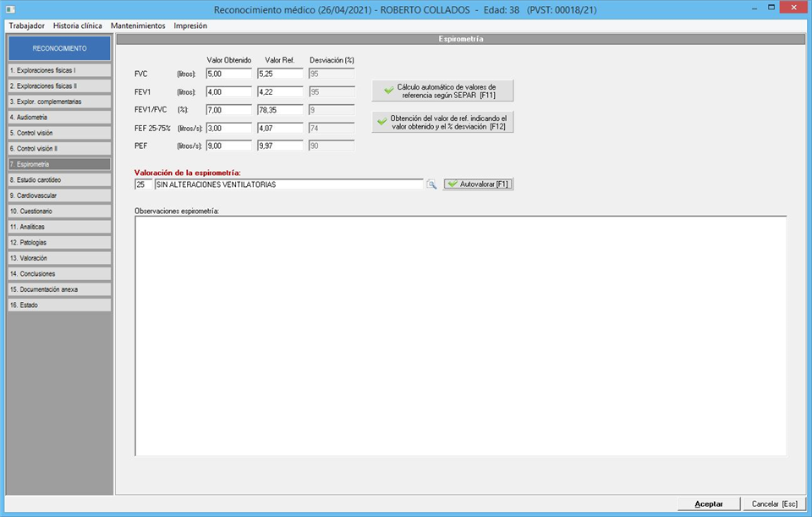
Task: Open the Impresión menu
Action: tap(190, 25)
